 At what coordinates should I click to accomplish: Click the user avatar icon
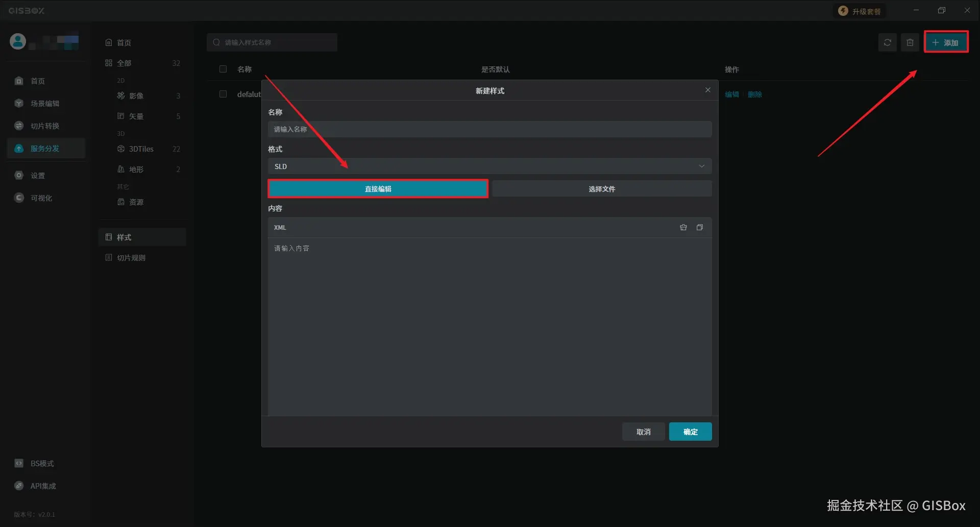point(18,41)
